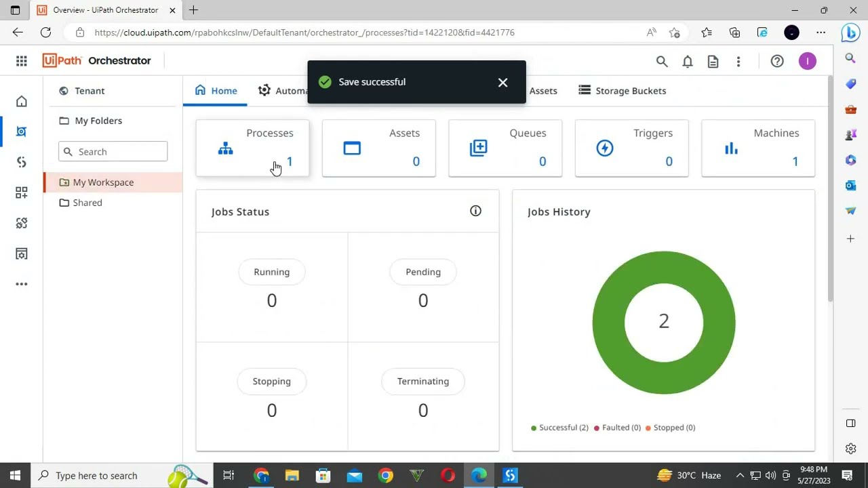Select the Running jobs status chip
This screenshot has width=868, height=488.
pyautogui.click(x=271, y=272)
